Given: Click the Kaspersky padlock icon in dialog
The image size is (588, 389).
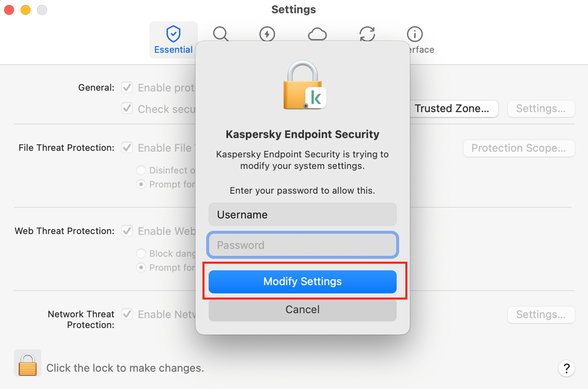Looking at the screenshot, I should pos(304,85).
